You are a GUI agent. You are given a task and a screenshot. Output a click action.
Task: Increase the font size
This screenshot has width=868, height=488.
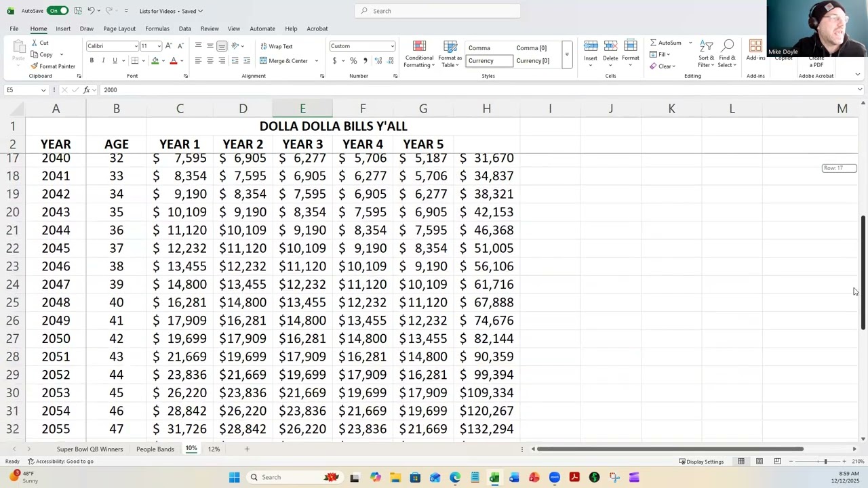pos(169,46)
